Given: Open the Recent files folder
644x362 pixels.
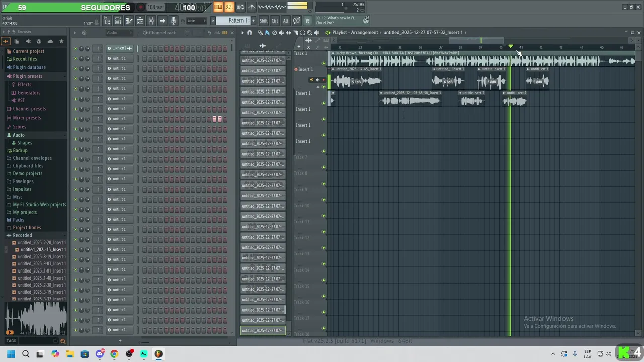Looking at the screenshot, I should [25, 59].
